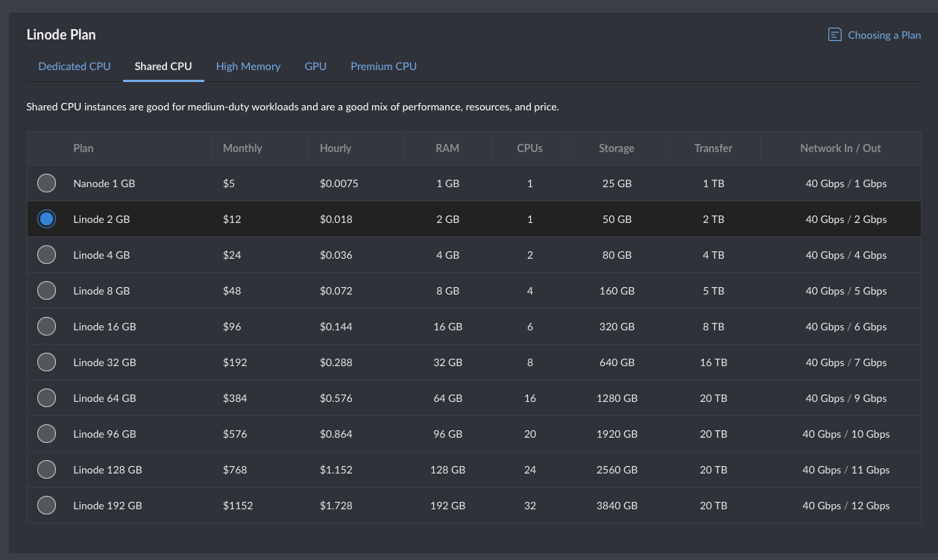The width and height of the screenshot is (938, 560).
Task: Click the Linode Plan heading
Action: pyautogui.click(x=61, y=34)
